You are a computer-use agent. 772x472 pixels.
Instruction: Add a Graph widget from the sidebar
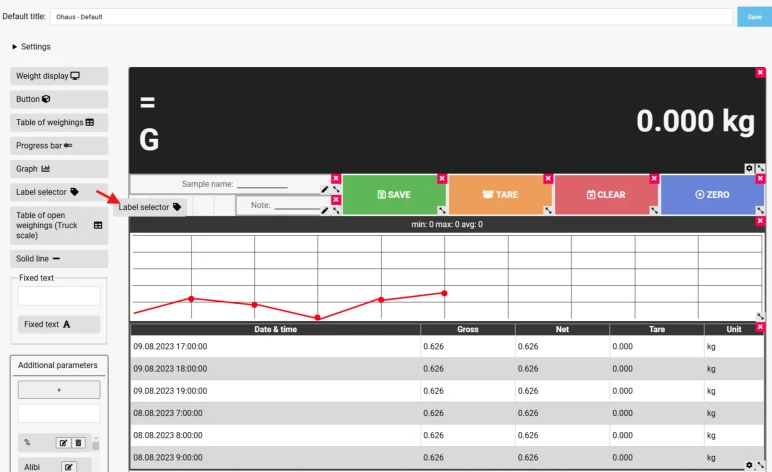click(59, 169)
